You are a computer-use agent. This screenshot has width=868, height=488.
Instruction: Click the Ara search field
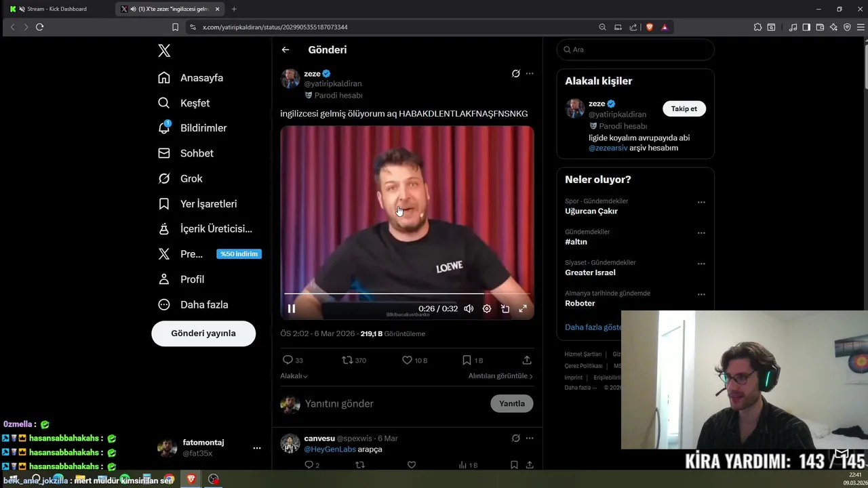[635, 49]
